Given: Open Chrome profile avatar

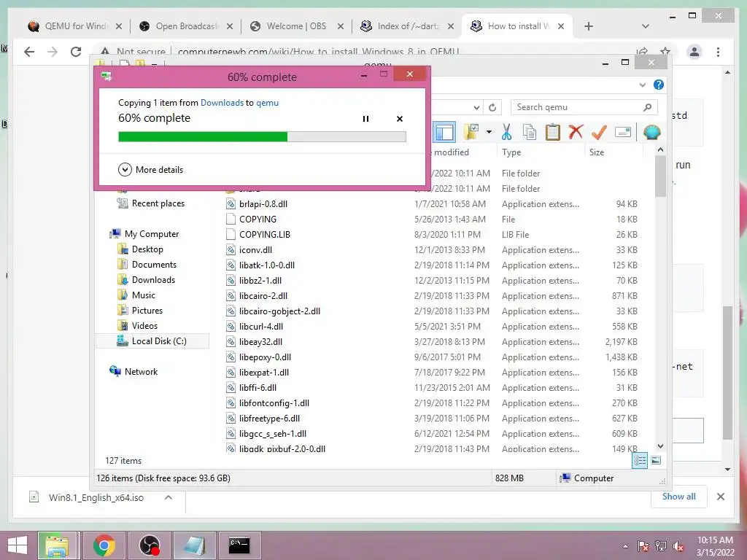Looking at the screenshot, I should pos(694,52).
